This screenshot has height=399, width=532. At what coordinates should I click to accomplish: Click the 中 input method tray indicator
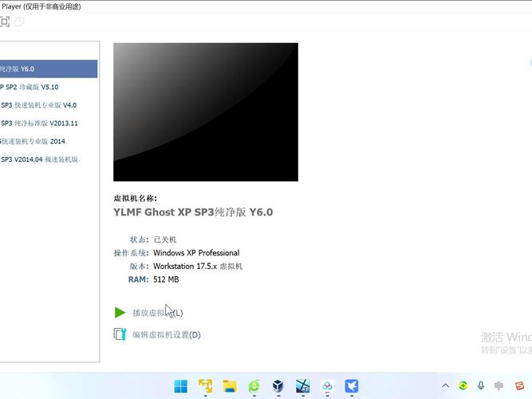(x=499, y=385)
